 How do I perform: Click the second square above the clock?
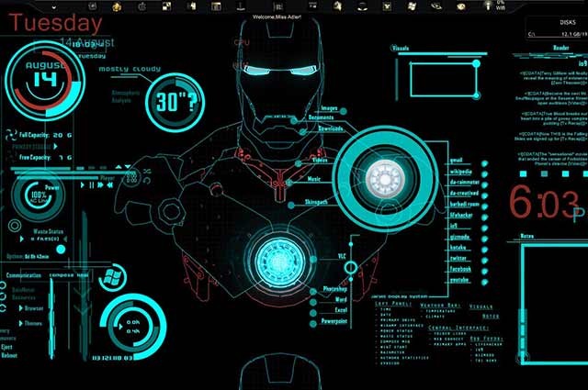pyautogui.click(x=545, y=173)
